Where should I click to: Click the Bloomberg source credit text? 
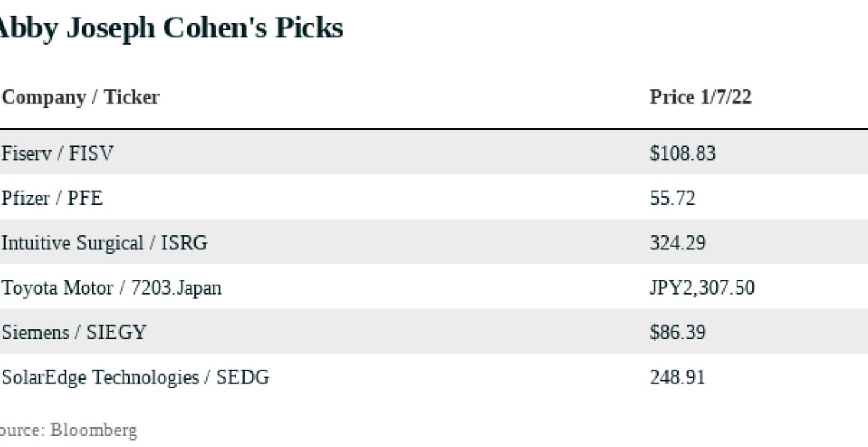point(93,431)
